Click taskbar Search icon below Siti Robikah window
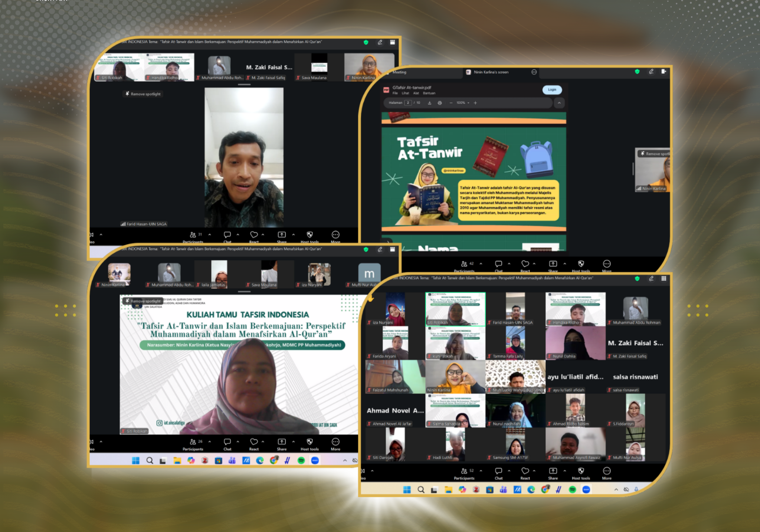The image size is (760, 532). [150, 460]
